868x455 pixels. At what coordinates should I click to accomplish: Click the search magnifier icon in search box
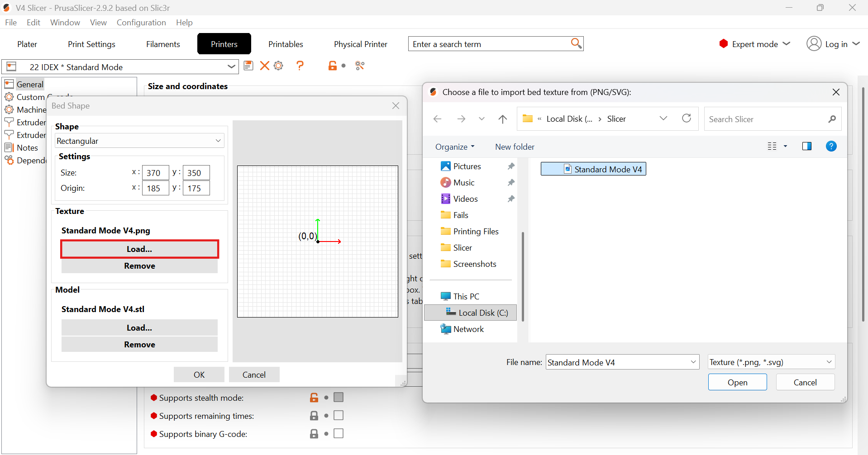point(576,43)
